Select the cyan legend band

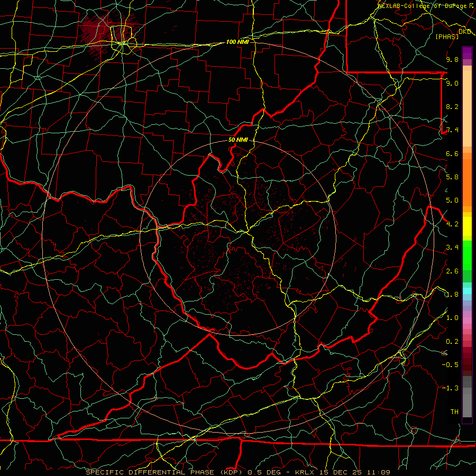(x=467, y=290)
